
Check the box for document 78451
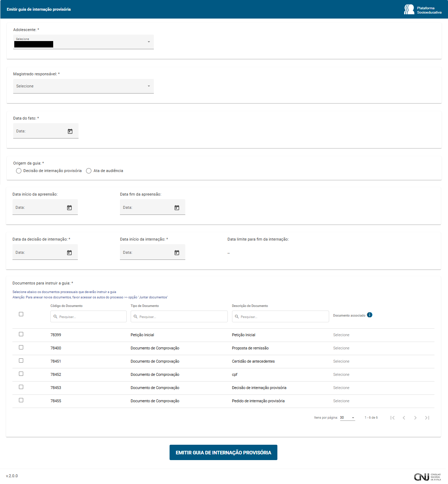21,361
